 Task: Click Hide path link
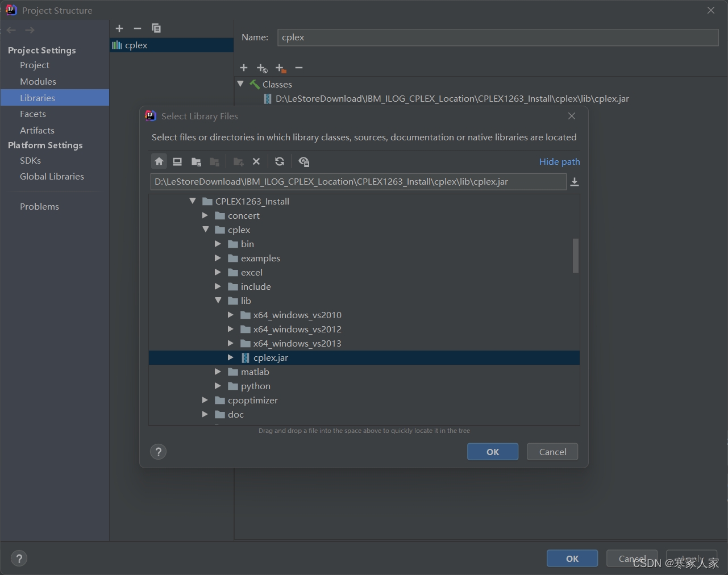pyautogui.click(x=560, y=162)
